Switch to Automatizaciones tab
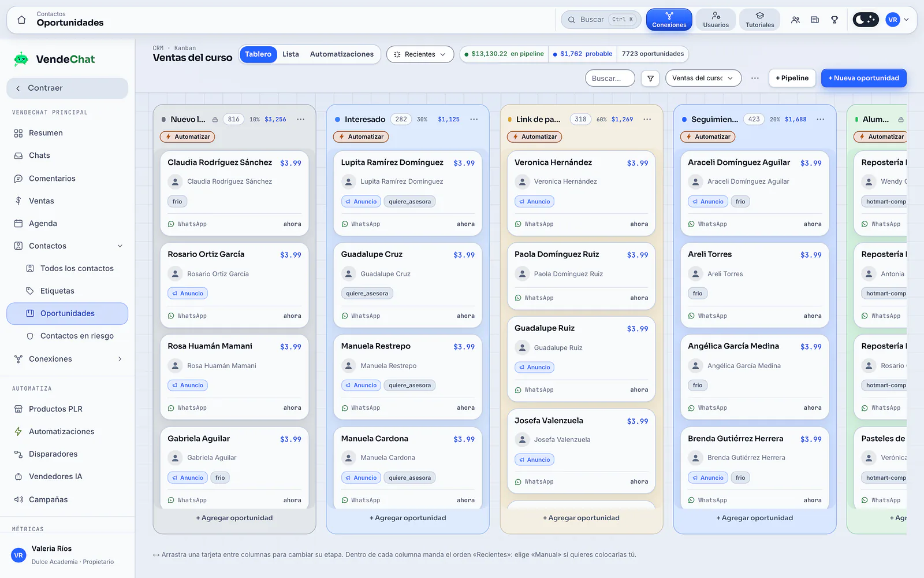Screen dimensions: 924x578 [x=342, y=54]
